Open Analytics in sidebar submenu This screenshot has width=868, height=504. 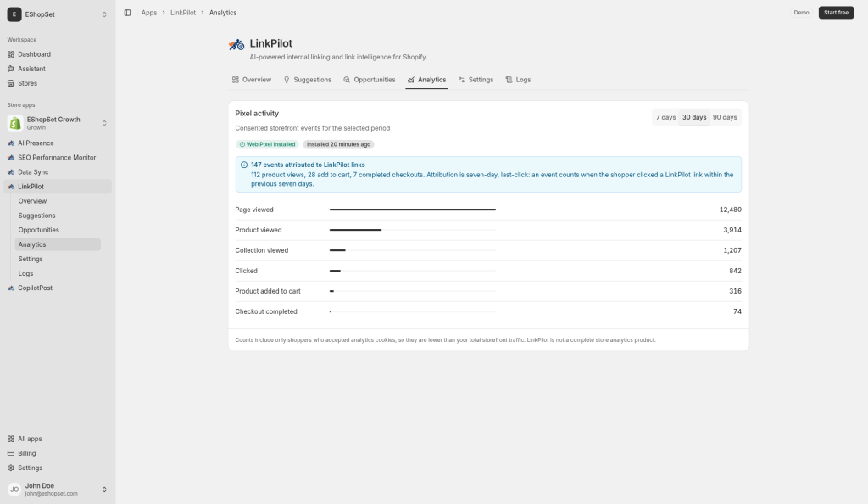point(58,244)
